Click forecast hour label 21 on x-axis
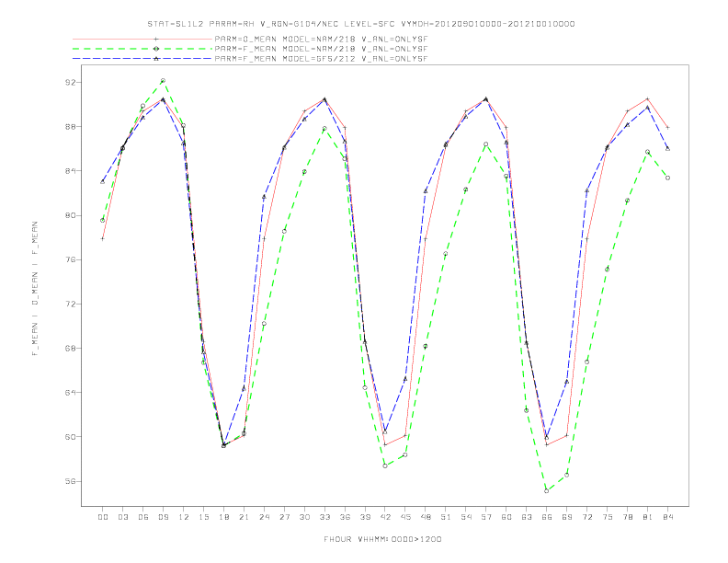This screenshot has width=728, height=563. 244,517
